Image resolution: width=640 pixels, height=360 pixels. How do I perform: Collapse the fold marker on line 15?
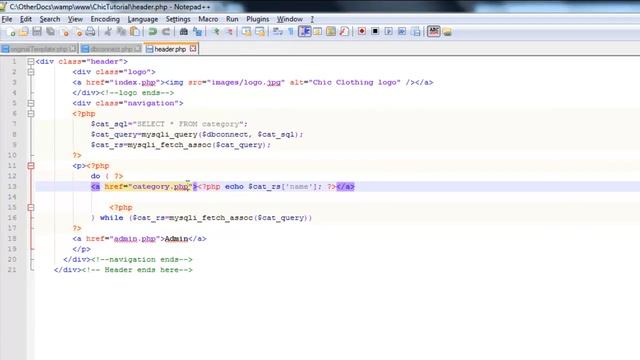coord(31,207)
